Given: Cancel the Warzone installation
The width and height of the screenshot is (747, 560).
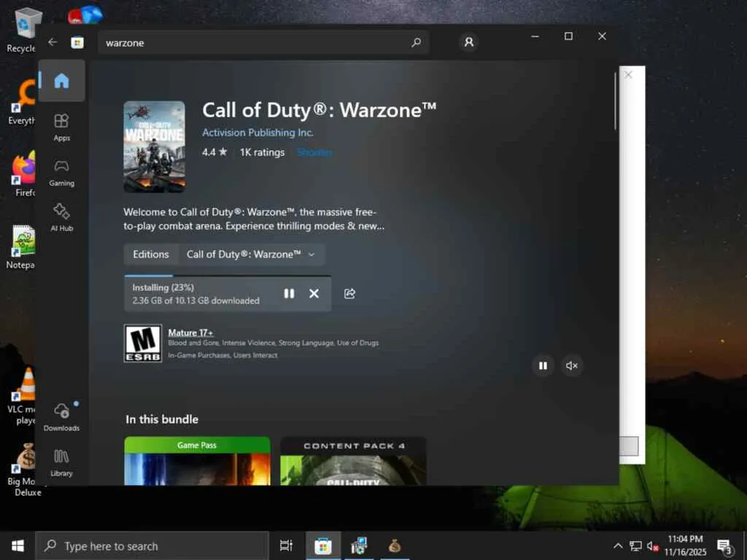Looking at the screenshot, I should click(x=314, y=294).
